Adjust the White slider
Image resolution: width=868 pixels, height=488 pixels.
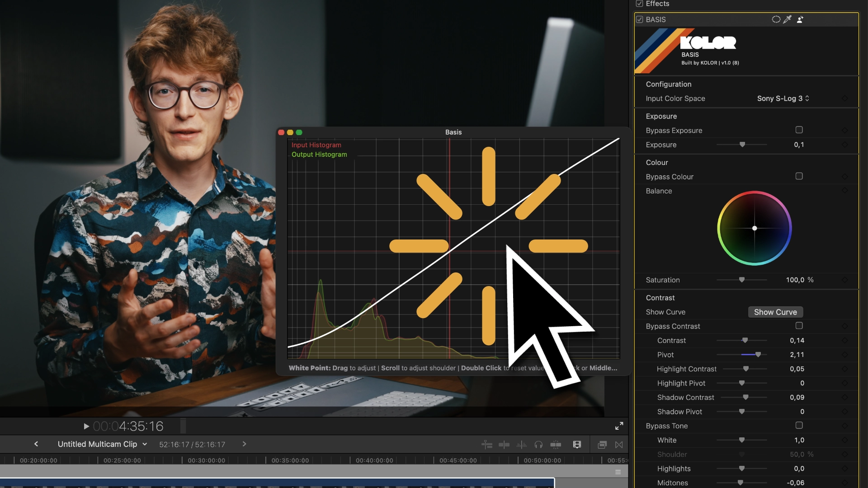click(x=741, y=440)
